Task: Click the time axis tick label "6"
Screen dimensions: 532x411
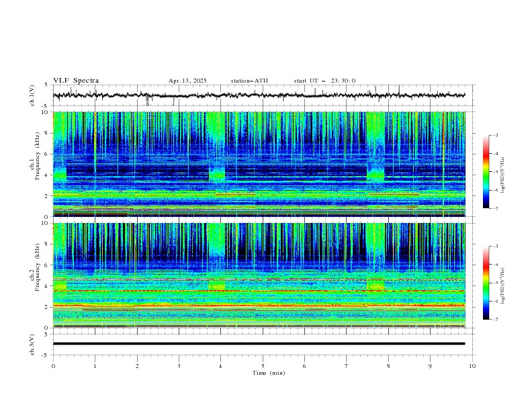Action: pos(304,366)
